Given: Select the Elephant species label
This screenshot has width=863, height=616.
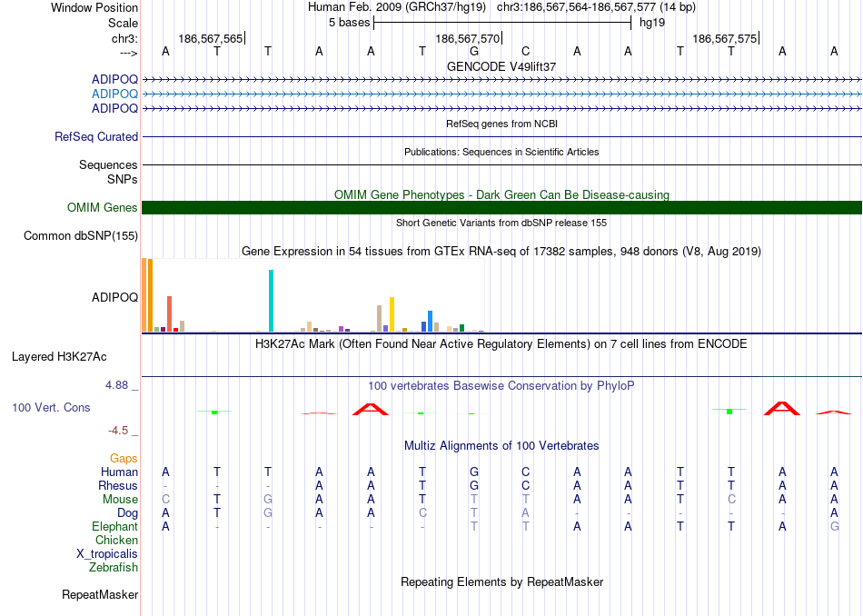Looking at the screenshot, I should pos(114,526).
